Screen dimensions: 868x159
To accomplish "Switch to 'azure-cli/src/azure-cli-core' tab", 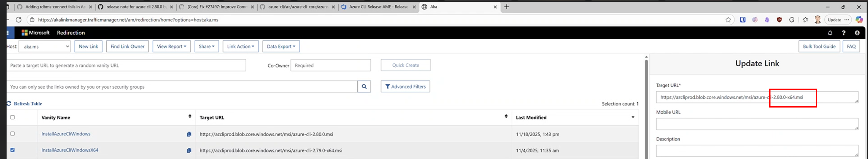I will click(298, 7).
